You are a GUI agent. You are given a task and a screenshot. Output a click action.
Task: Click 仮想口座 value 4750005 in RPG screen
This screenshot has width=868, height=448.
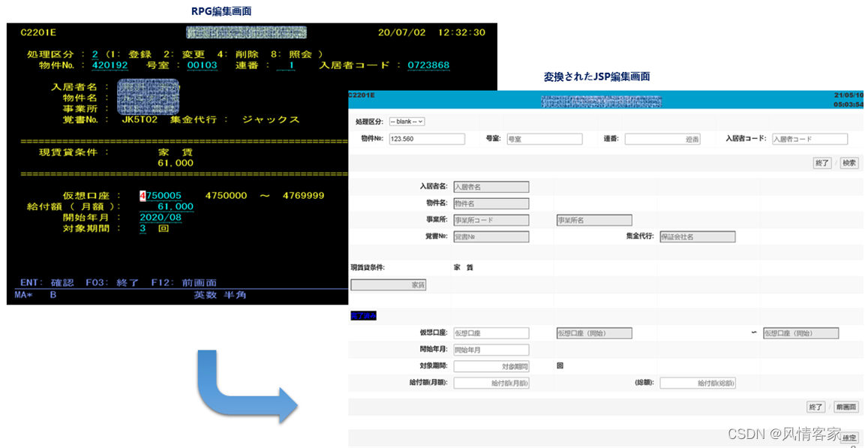(161, 196)
